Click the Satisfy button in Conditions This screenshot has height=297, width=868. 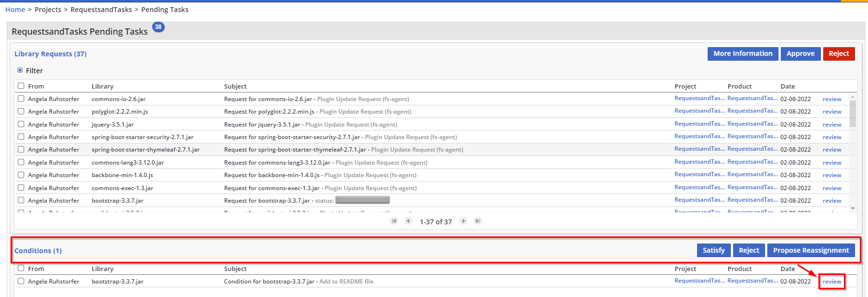(713, 250)
